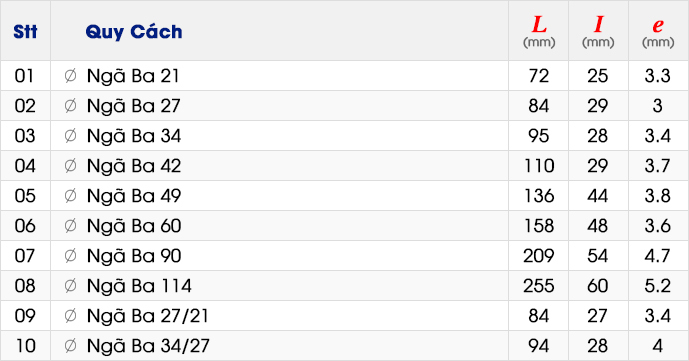The height and width of the screenshot is (361, 689).
Task: Click I value 44 in row 05
Action: (598, 196)
